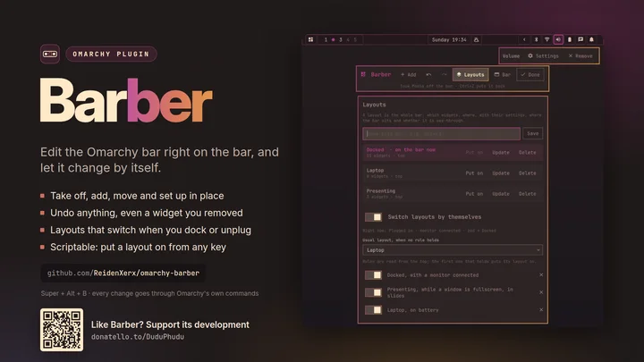This screenshot has height=362, width=644.
Task: Delete the Laptop layout
Action: (x=528, y=173)
